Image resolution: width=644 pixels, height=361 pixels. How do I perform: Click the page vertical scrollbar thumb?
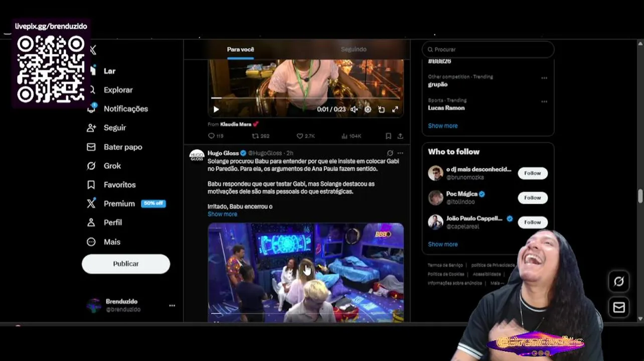[640, 196]
